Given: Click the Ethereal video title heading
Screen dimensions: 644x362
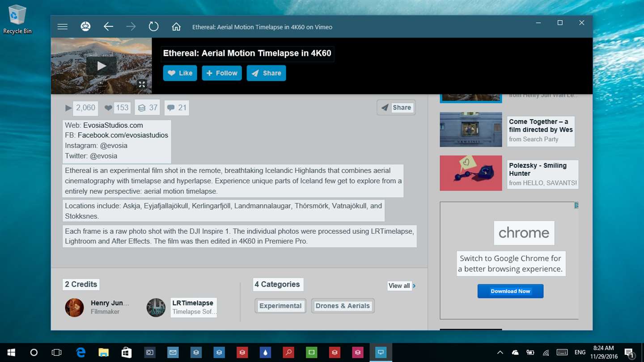Looking at the screenshot, I should pyautogui.click(x=247, y=53).
